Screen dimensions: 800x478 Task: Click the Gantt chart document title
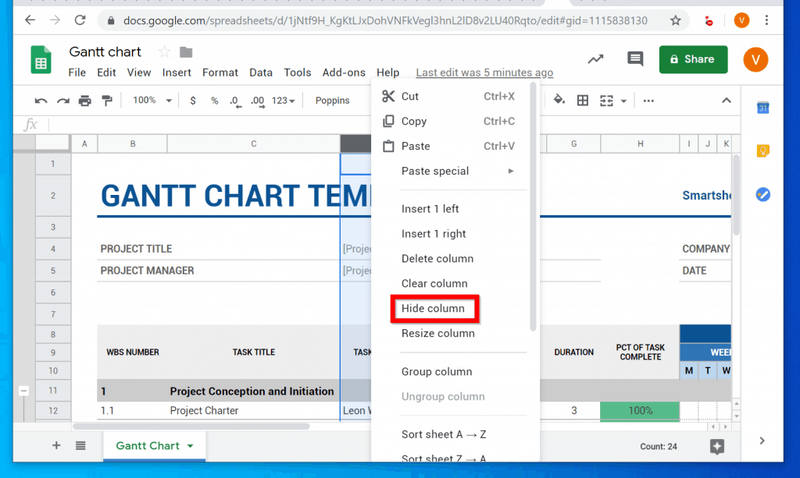105,52
